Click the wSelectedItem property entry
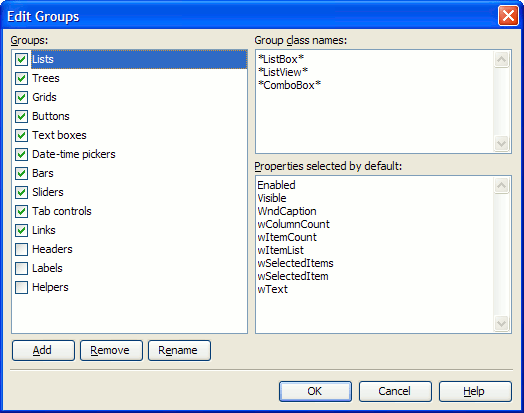This screenshot has width=524, height=413. point(293,276)
